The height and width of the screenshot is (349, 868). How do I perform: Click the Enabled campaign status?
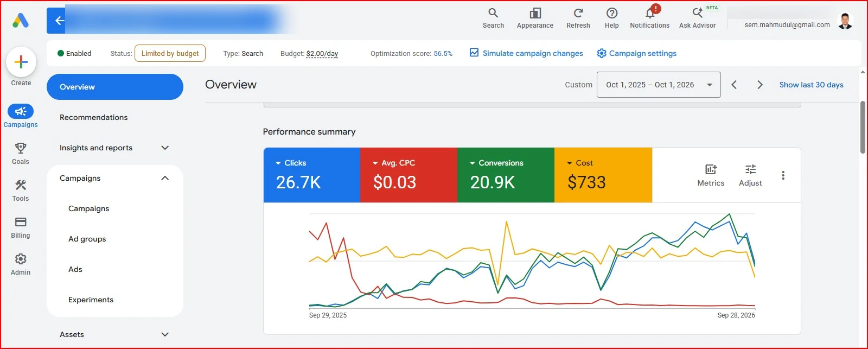click(74, 53)
